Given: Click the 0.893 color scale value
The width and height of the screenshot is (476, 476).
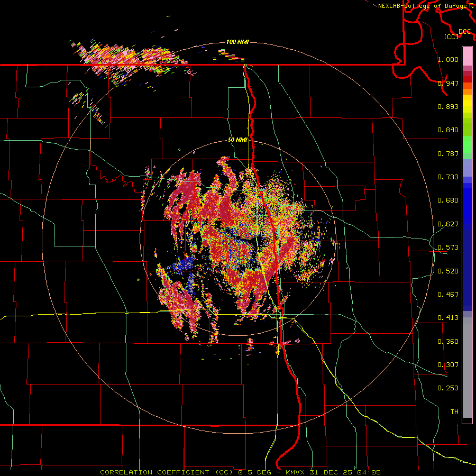Looking at the screenshot, I should [448, 106].
